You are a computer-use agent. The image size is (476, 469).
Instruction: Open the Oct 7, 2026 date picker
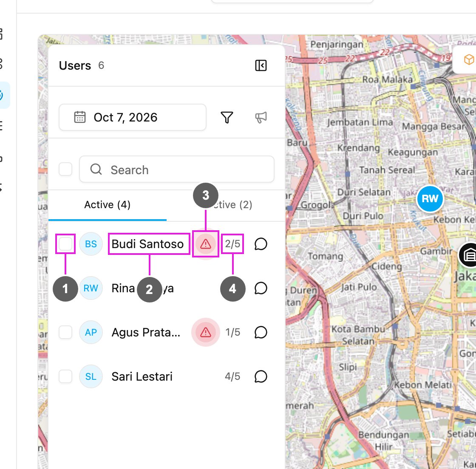pyautogui.click(x=133, y=117)
